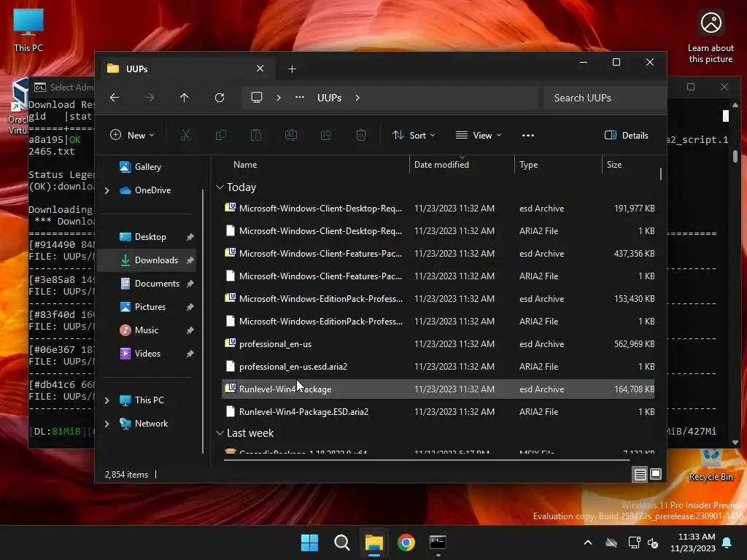Collapse the Last week group

pyautogui.click(x=220, y=433)
